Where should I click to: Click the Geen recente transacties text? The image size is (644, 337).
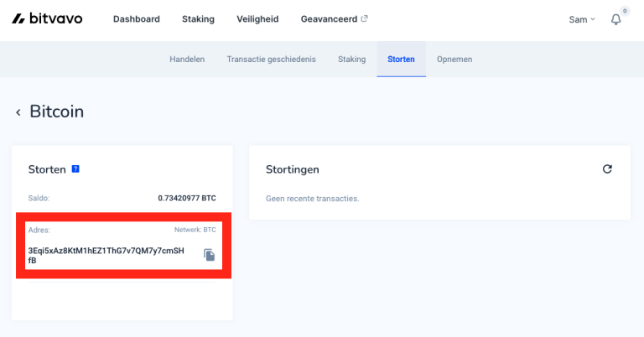(313, 199)
